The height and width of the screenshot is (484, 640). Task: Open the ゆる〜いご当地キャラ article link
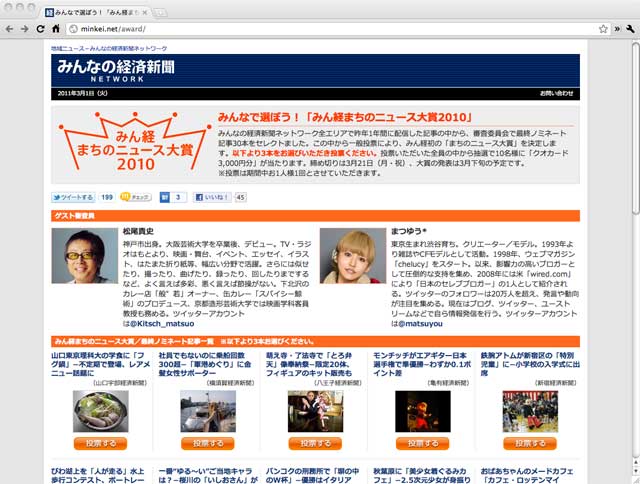click(208, 475)
